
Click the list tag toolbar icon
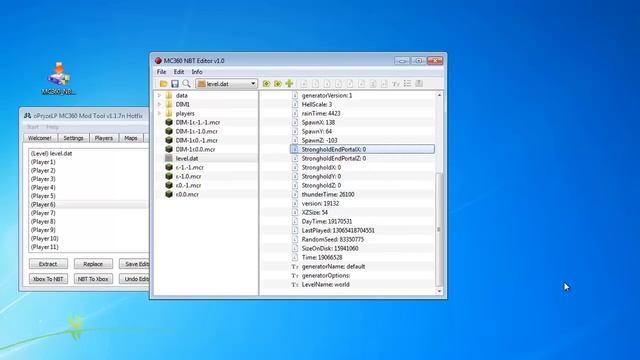[x=407, y=84]
